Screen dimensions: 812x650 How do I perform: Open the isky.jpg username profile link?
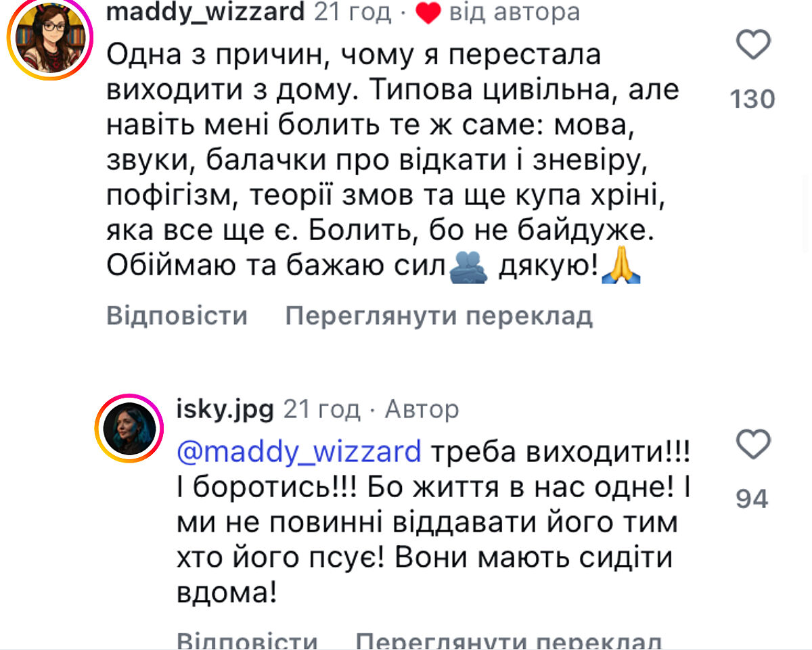click(x=225, y=409)
